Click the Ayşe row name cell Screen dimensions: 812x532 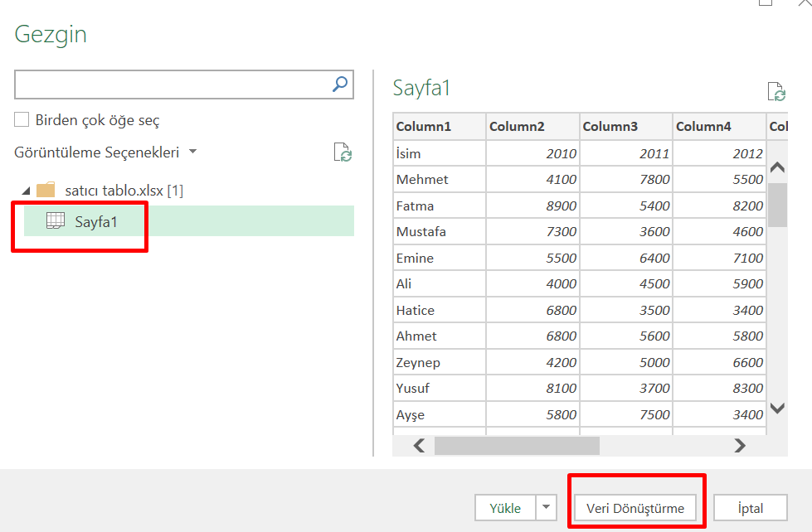[440, 414]
